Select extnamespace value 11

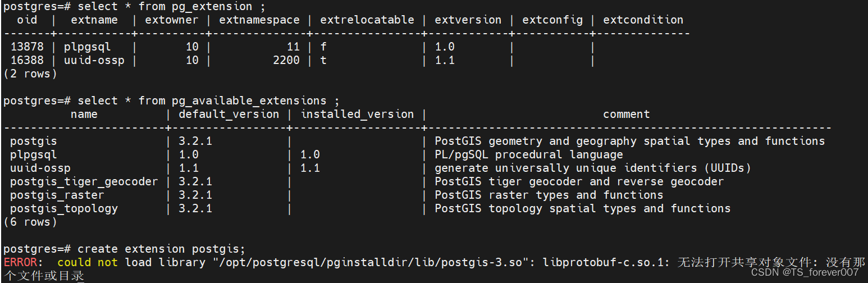293,47
